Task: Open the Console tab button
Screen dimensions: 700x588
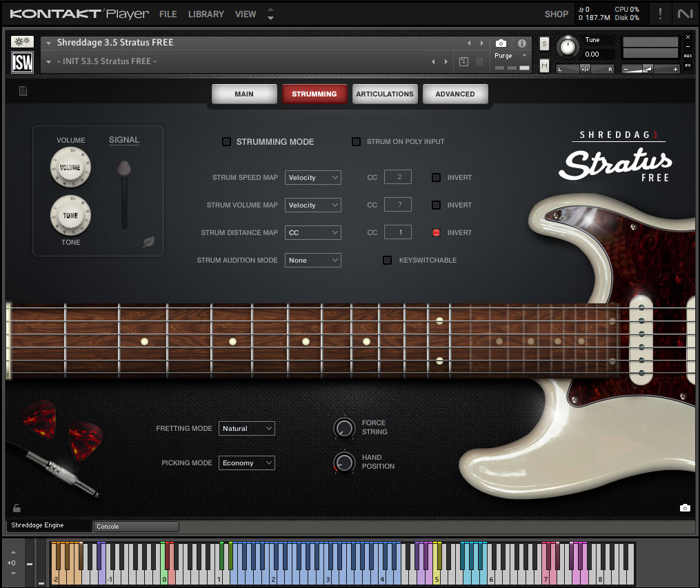Action: [136, 527]
